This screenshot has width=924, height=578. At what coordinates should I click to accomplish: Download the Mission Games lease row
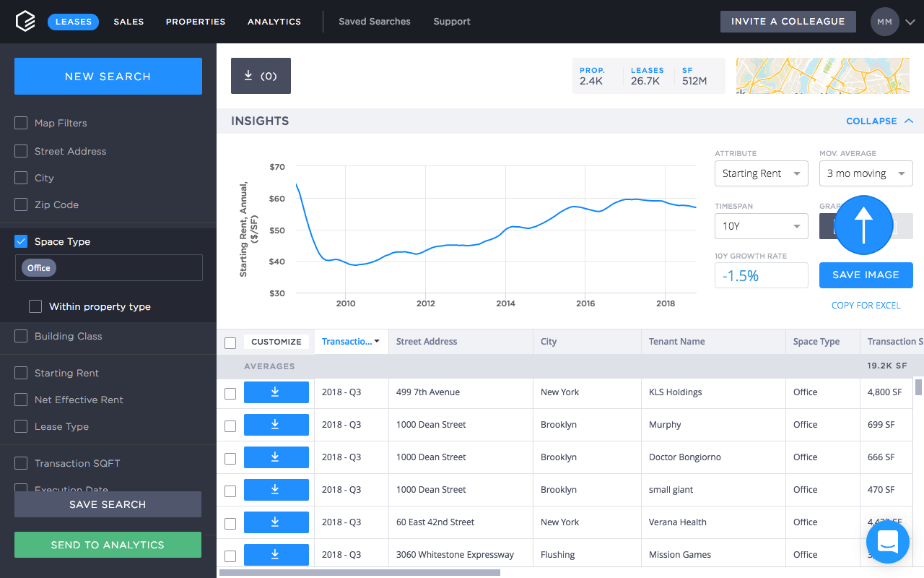pyautogui.click(x=276, y=555)
